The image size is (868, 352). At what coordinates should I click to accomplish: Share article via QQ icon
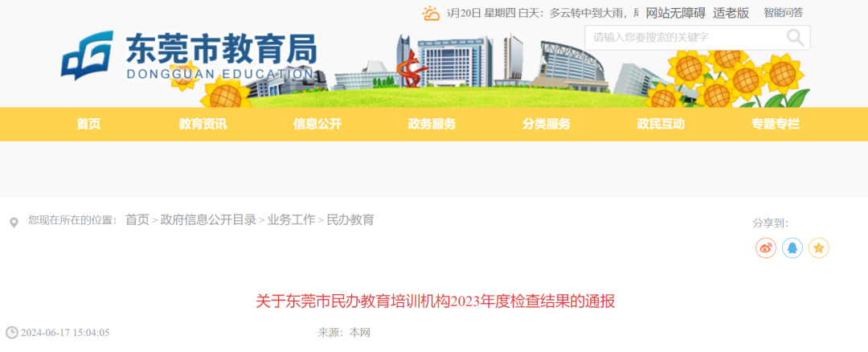(x=792, y=248)
